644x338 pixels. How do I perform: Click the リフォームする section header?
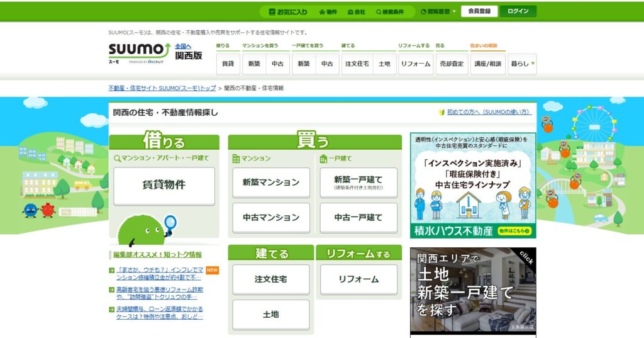358,253
